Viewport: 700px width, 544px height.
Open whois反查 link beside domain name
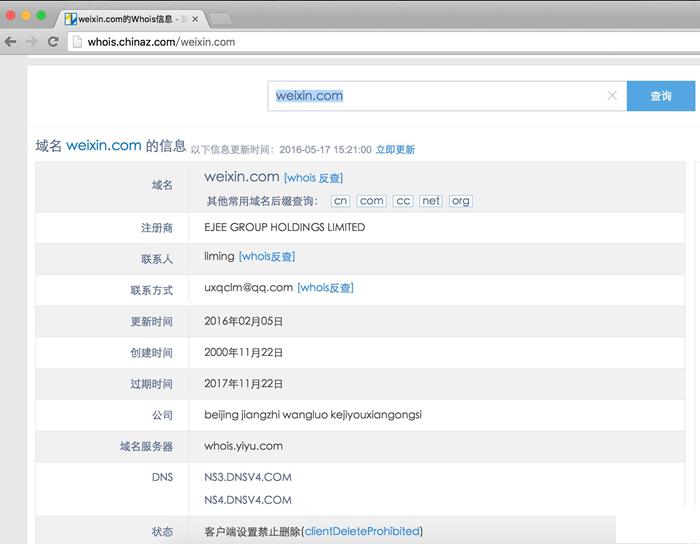point(313,178)
